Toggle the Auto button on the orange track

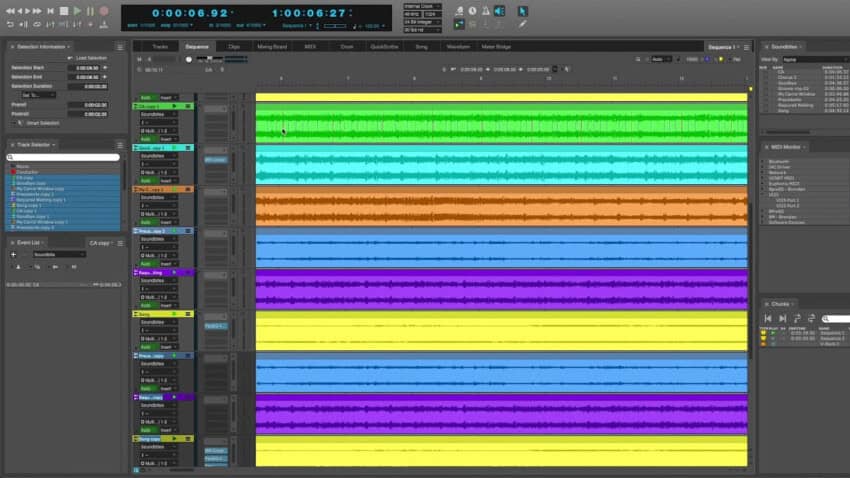[x=146, y=223]
